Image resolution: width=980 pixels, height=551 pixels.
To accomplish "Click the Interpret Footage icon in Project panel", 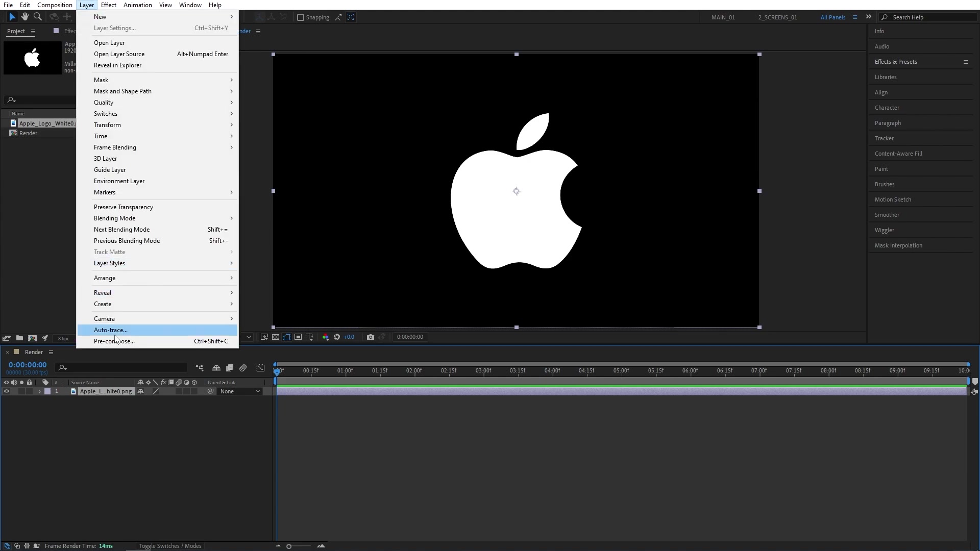I will point(7,338).
